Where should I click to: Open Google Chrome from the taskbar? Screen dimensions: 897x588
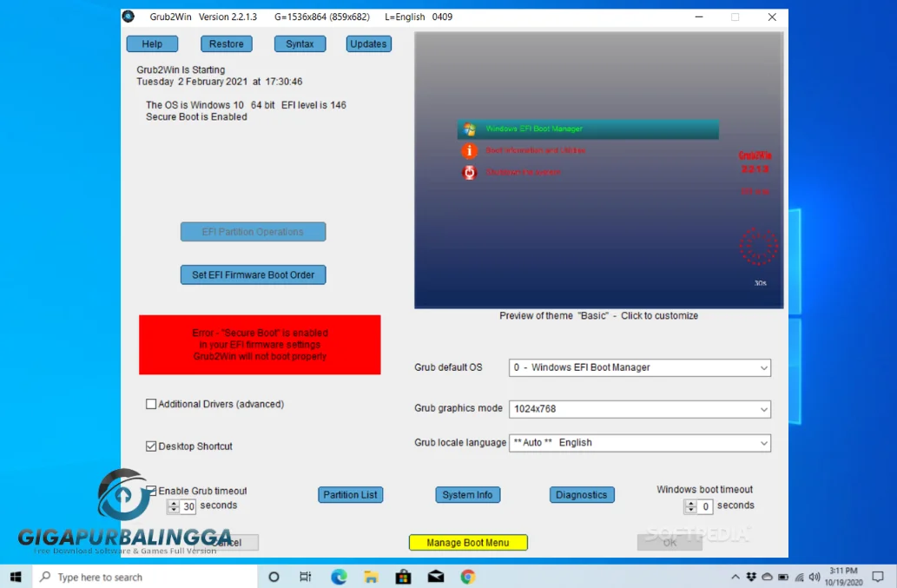[x=466, y=576]
